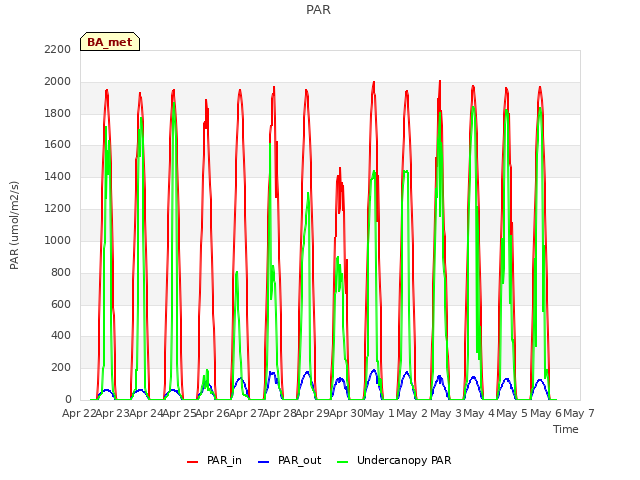The width and height of the screenshot is (640, 480).
Task: Click the May 2 x-axis date label
Action: [x=412, y=413]
